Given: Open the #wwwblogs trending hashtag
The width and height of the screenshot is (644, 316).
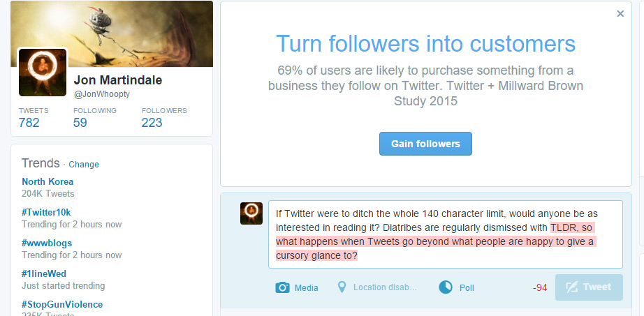Looking at the screenshot, I should tap(47, 243).
